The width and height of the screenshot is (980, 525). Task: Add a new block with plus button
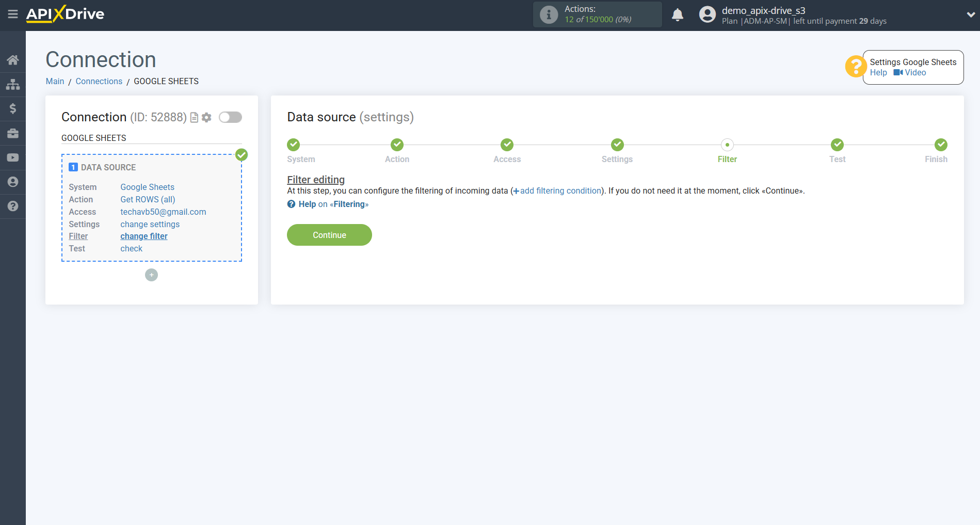tap(151, 275)
